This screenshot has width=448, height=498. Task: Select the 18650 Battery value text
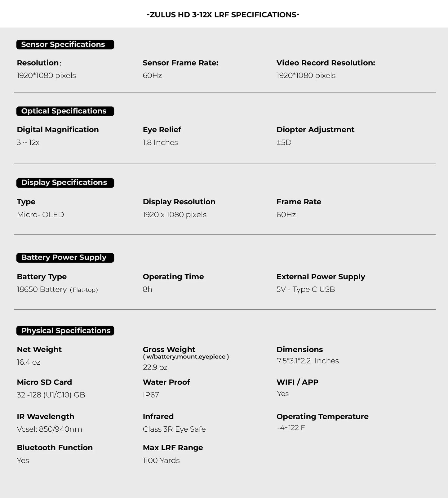pos(42,290)
